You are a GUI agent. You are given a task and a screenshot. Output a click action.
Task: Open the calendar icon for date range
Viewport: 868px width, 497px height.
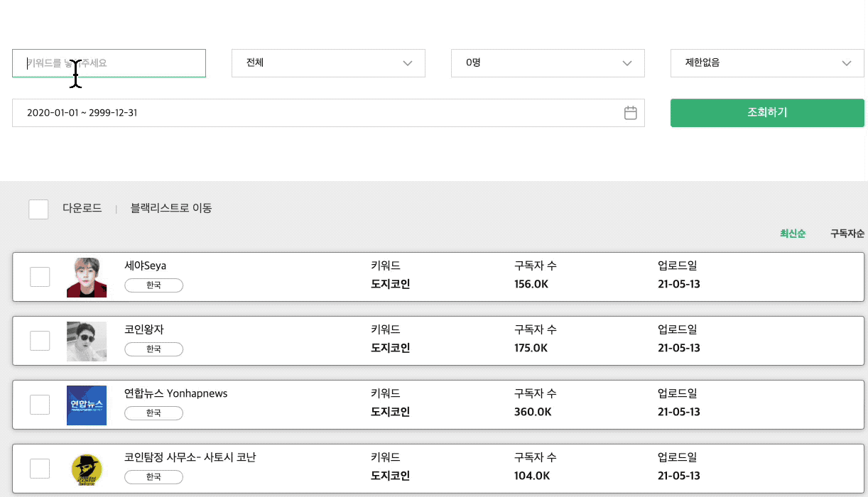click(630, 112)
